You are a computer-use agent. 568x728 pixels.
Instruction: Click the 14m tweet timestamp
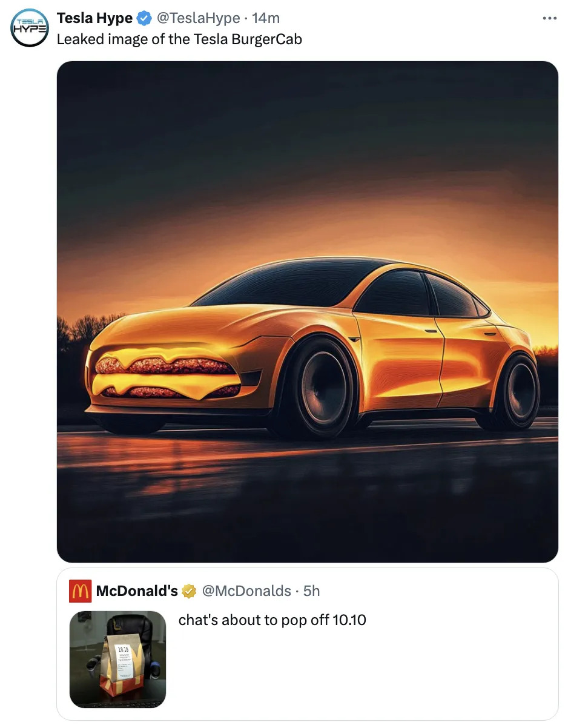click(266, 18)
